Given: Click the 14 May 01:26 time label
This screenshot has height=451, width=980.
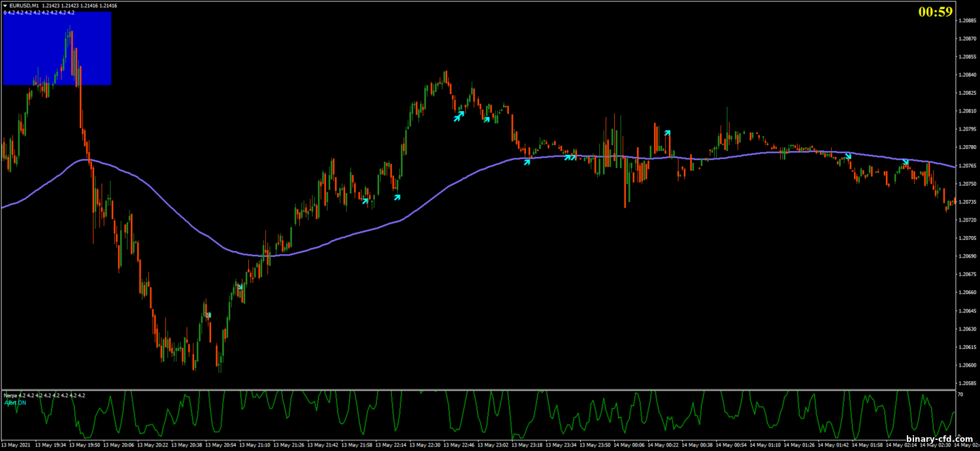Looking at the screenshot, I should [800, 444].
